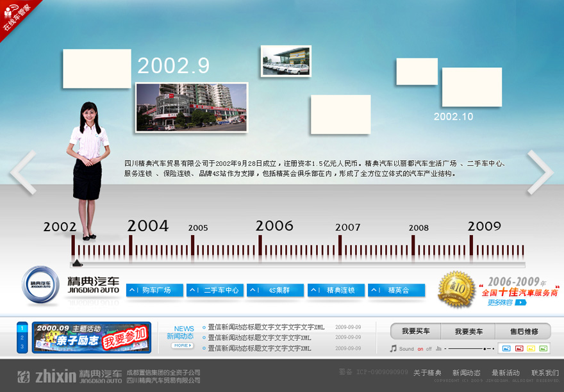Select the yellow background theme icon
The width and height of the screenshot is (564, 392).
pos(531,348)
